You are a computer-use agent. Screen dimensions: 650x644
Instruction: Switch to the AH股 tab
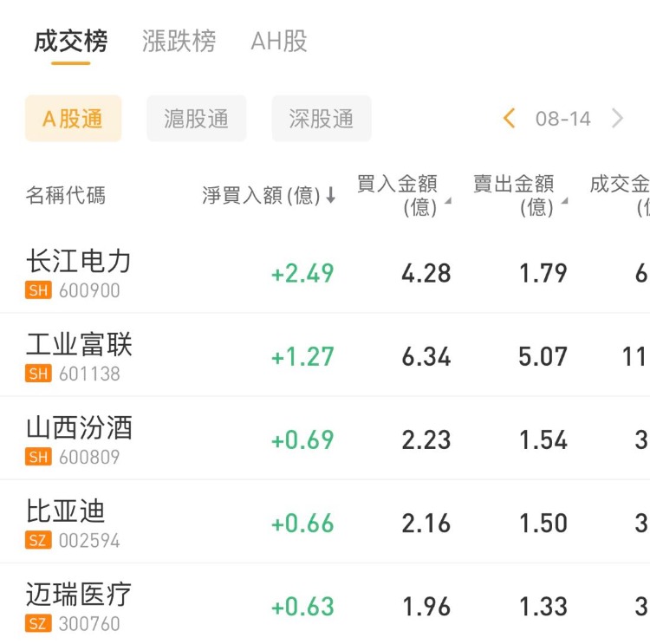tap(278, 41)
